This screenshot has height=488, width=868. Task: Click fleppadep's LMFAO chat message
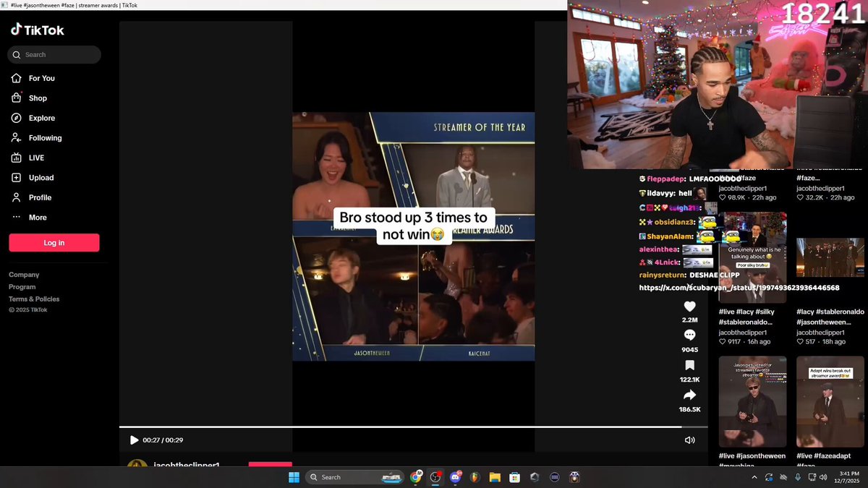691,178
